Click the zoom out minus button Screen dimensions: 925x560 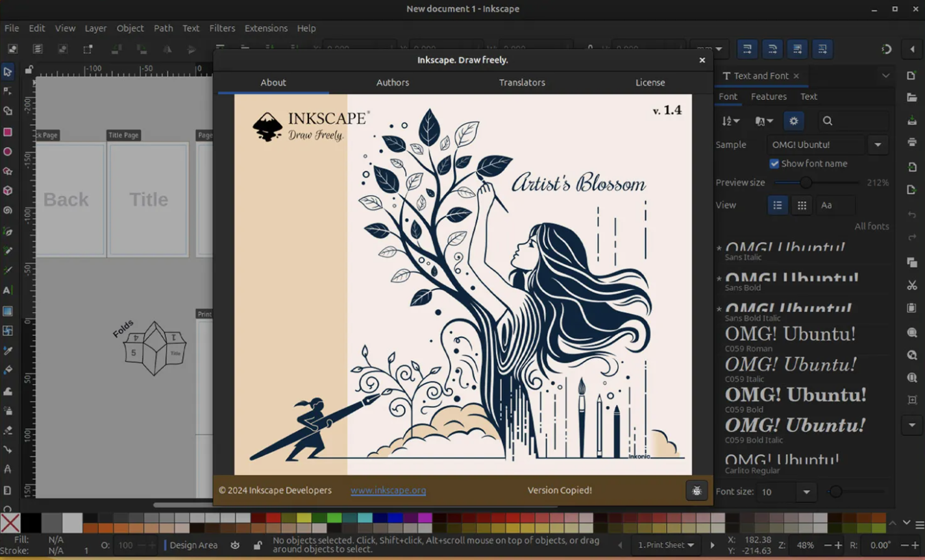[x=828, y=545]
